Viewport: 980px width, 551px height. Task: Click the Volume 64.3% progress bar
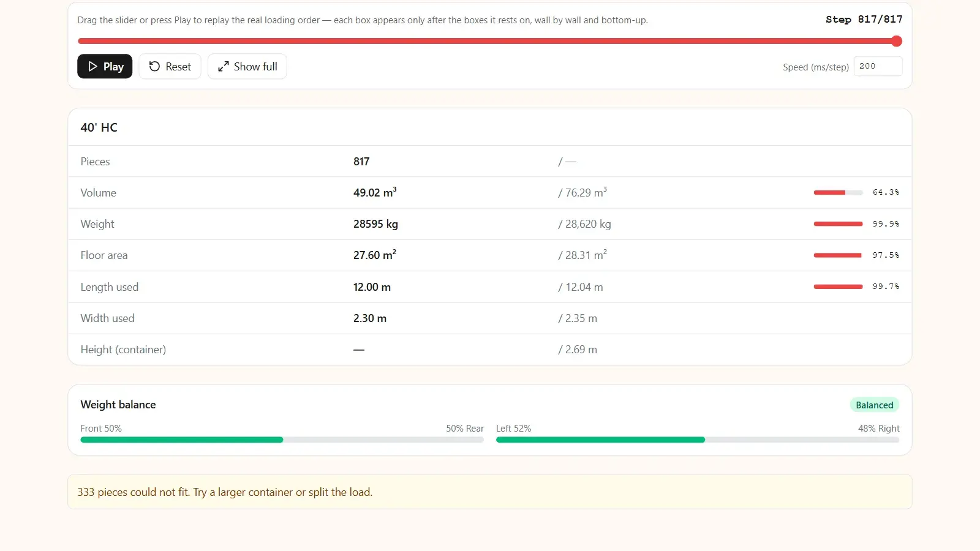[x=838, y=192]
